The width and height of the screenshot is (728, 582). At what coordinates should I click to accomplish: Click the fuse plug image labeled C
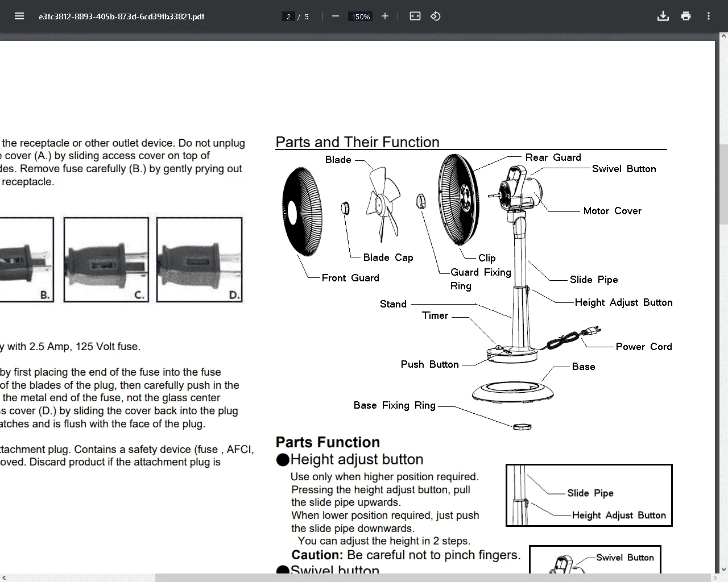106,260
